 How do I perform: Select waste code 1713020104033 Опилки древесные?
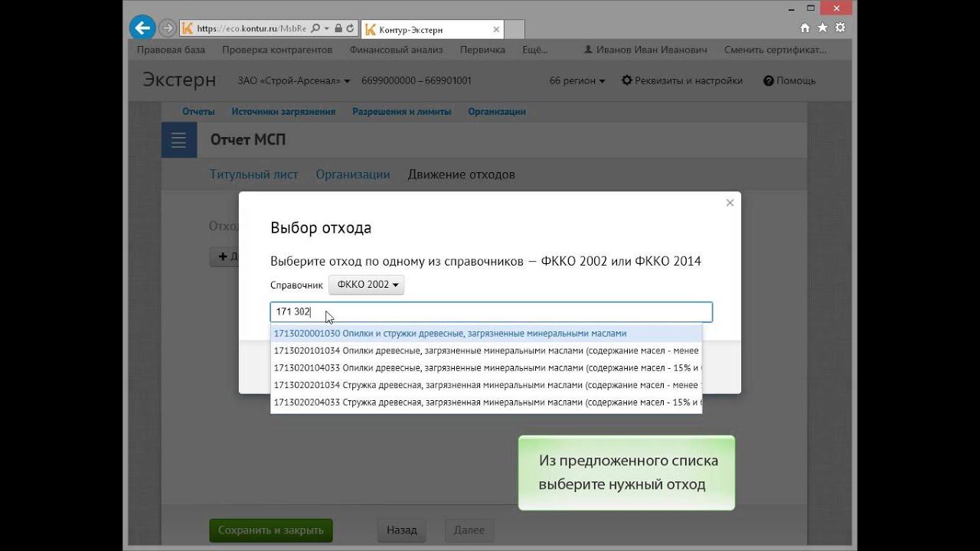coord(486,368)
